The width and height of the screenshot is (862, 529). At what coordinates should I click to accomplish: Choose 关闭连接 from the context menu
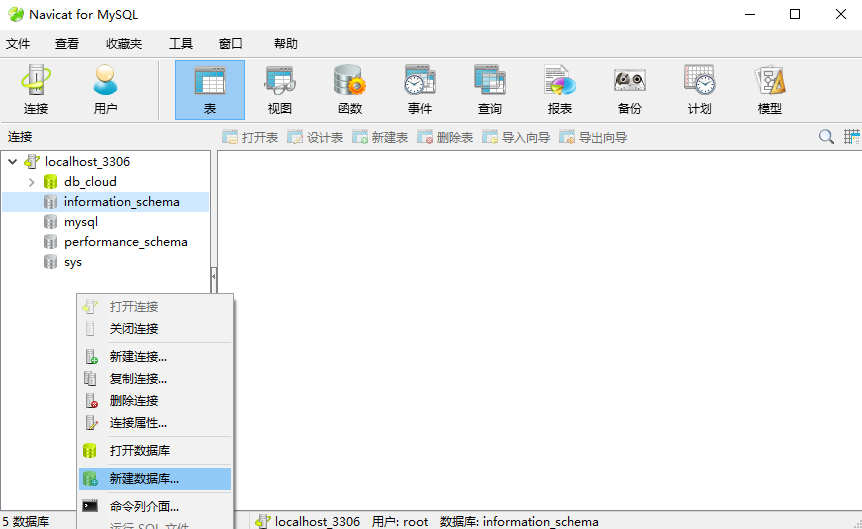click(155, 329)
